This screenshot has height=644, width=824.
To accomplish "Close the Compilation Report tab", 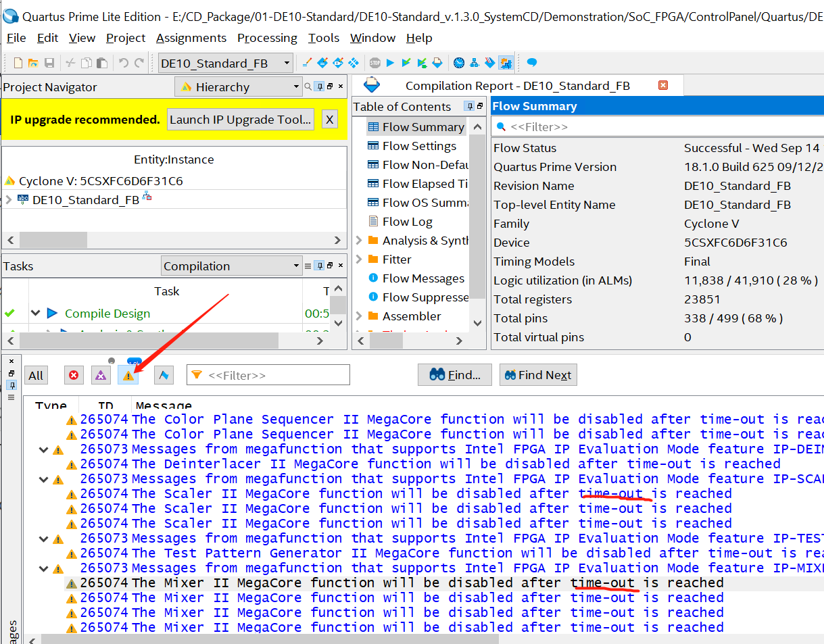I will [663, 85].
